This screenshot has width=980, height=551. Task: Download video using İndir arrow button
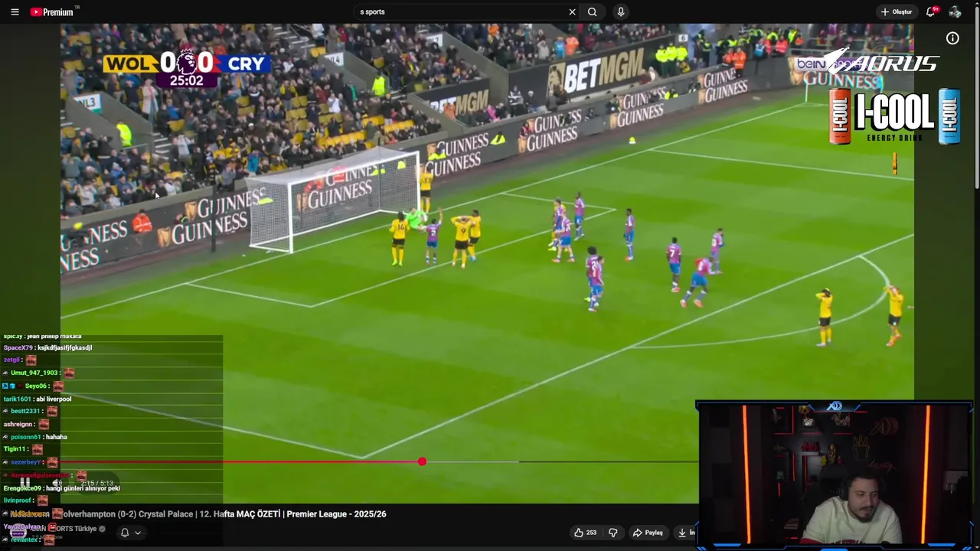686,533
